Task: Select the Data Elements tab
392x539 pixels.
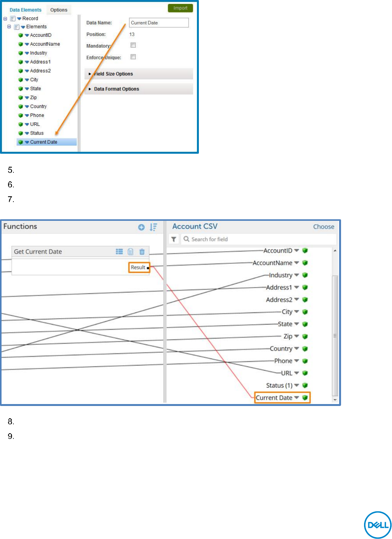Action: point(25,10)
